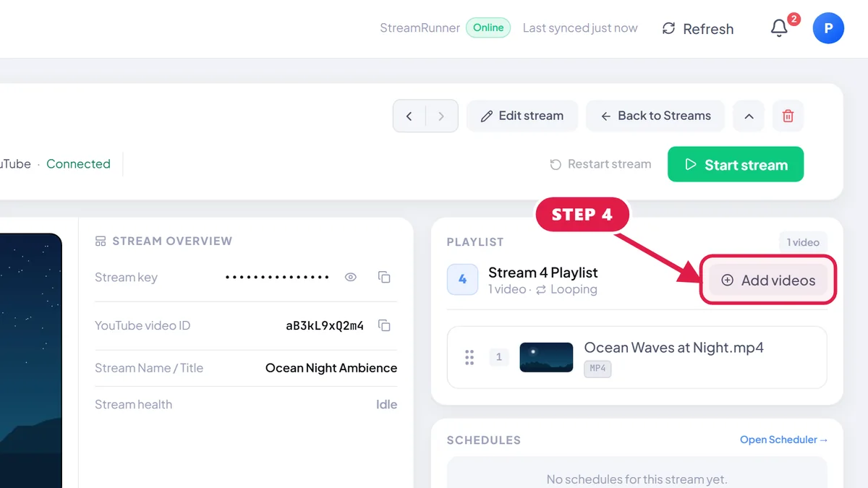Click Back to Streams
The width and height of the screenshot is (868, 488).
click(x=655, y=116)
